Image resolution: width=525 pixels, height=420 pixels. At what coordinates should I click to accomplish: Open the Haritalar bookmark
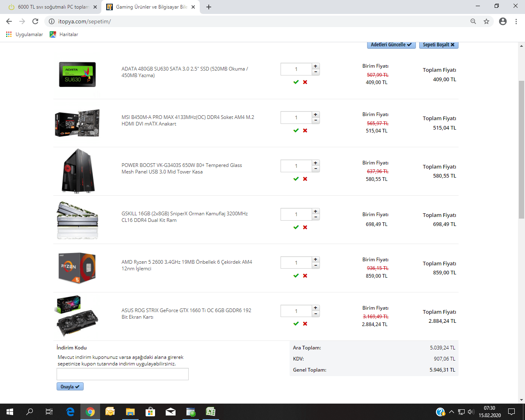(x=64, y=34)
